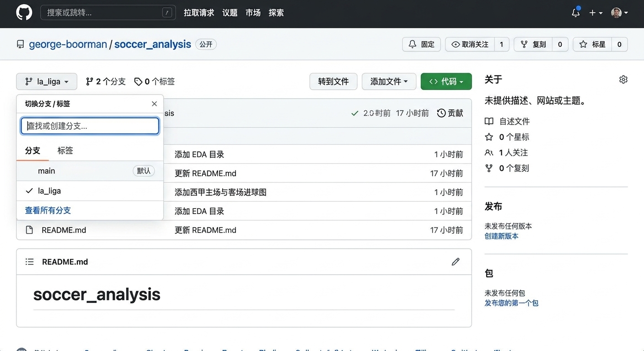Open the GitHub home logo

point(24,13)
